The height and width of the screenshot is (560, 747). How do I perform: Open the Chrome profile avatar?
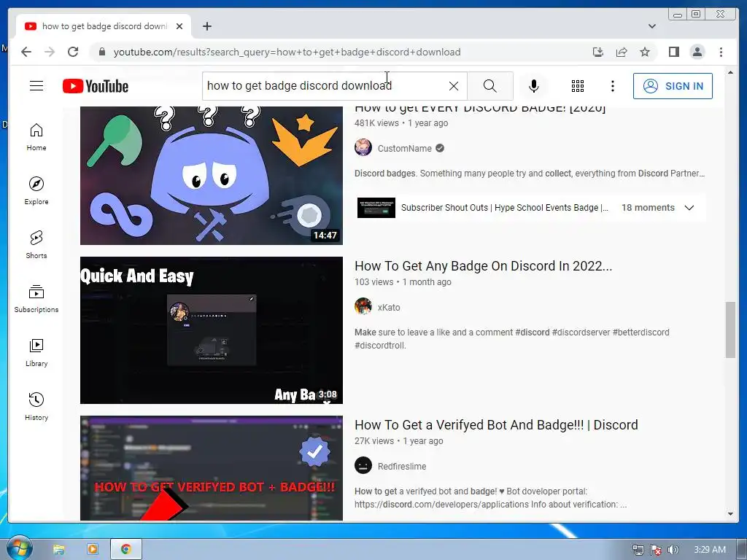(697, 52)
